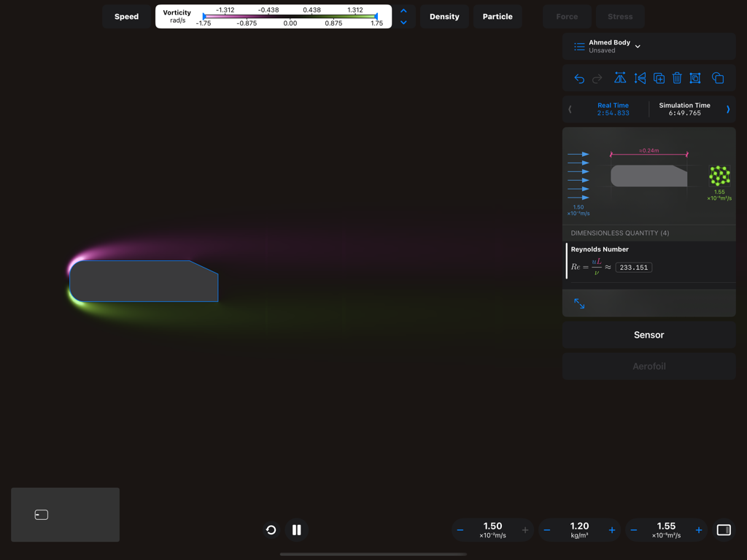The height and width of the screenshot is (560, 747).
Task: Pause the running simulation
Action: point(296,530)
